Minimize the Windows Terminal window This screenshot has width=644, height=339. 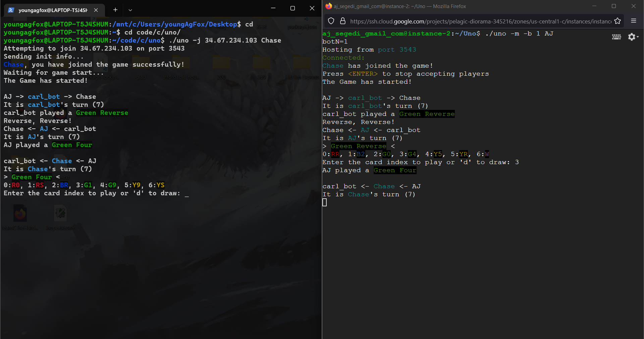coord(273,8)
